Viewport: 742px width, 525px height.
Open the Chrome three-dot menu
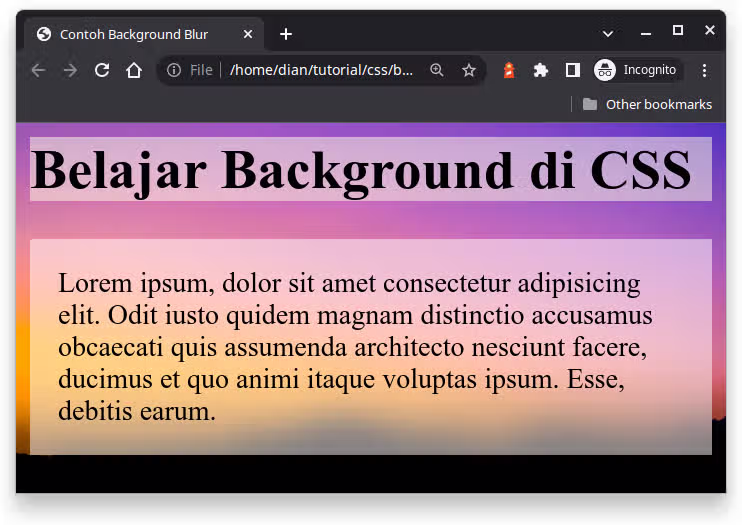point(705,70)
